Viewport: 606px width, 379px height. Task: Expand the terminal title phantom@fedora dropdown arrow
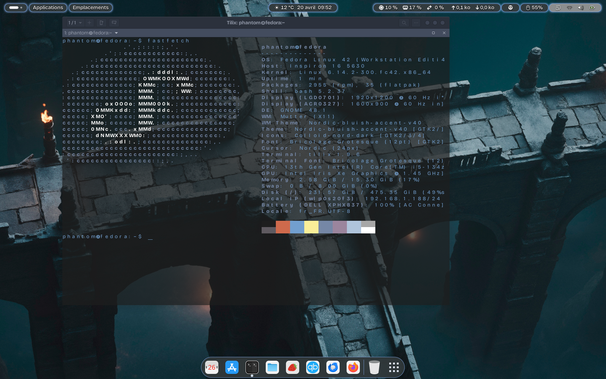pos(116,33)
